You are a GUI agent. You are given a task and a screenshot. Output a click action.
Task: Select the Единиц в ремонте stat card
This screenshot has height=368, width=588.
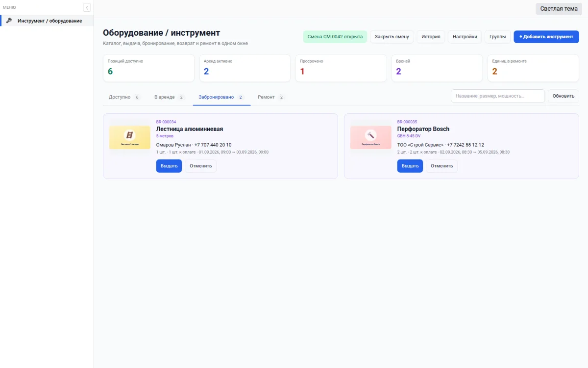(x=533, y=68)
